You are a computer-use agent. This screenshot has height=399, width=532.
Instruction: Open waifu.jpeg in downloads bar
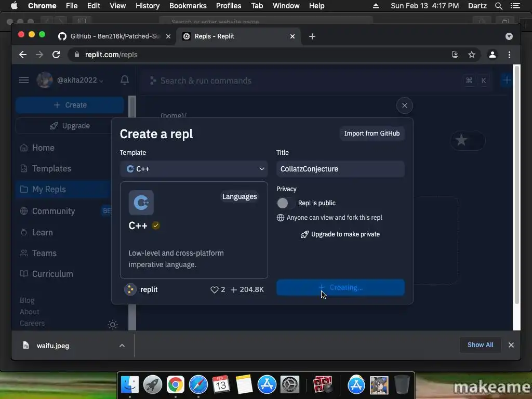tap(52, 345)
